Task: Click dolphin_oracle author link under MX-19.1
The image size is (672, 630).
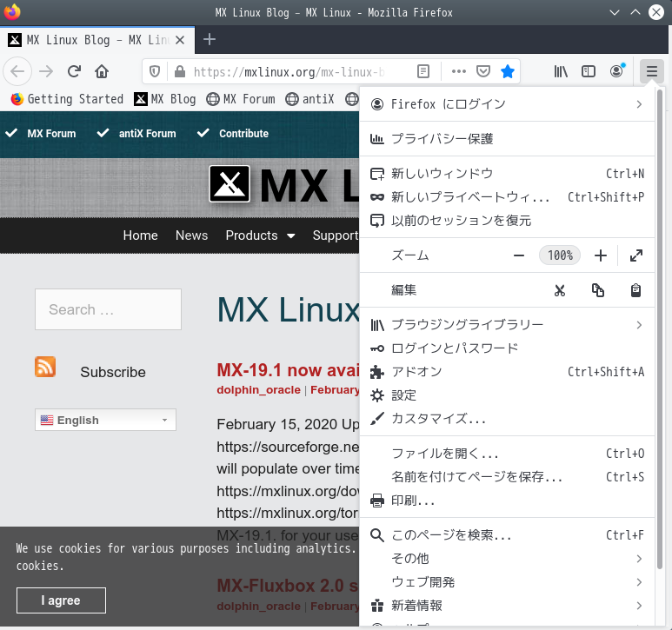Action: (258, 390)
